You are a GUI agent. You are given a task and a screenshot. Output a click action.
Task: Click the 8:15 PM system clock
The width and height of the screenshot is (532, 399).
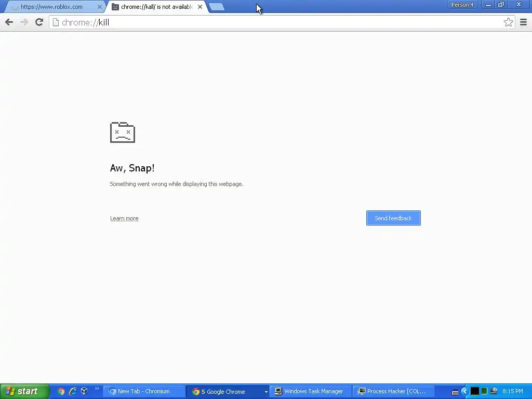click(513, 392)
